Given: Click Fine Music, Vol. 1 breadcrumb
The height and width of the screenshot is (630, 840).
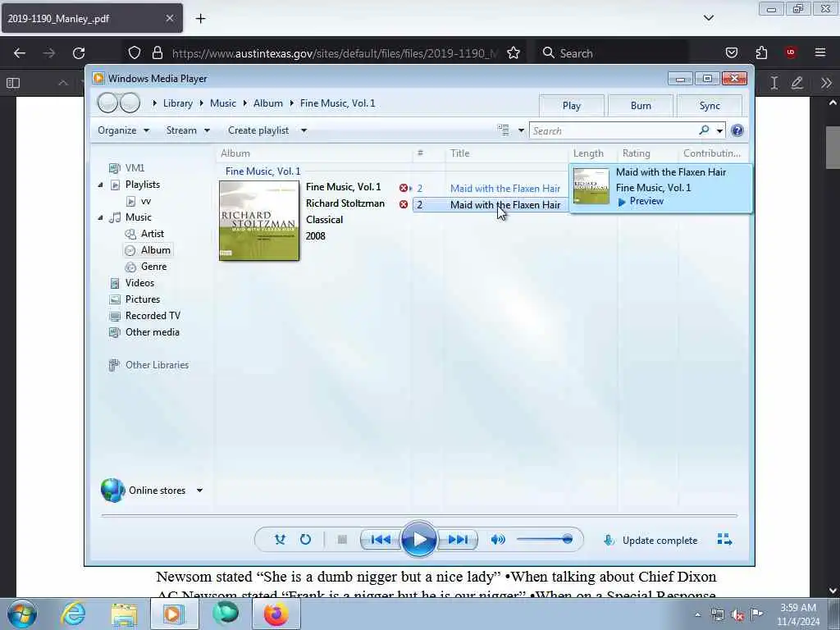Looking at the screenshot, I should point(337,103).
